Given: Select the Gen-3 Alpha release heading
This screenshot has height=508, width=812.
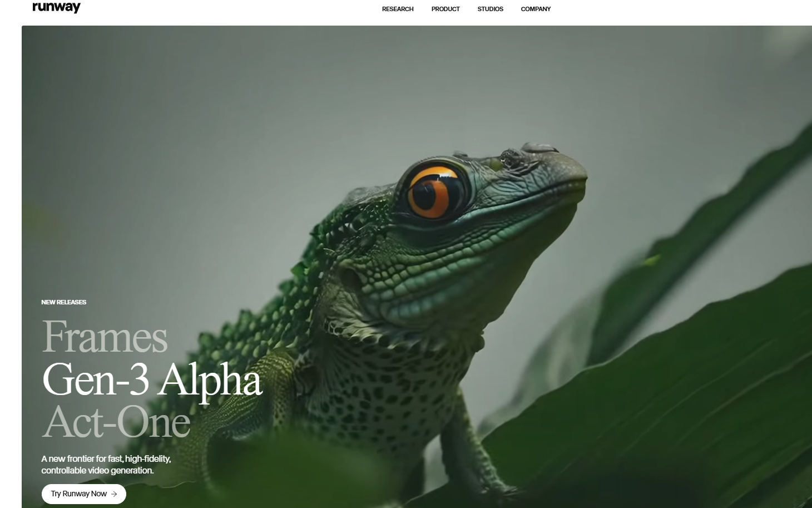Looking at the screenshot, I should click(152, 380).
